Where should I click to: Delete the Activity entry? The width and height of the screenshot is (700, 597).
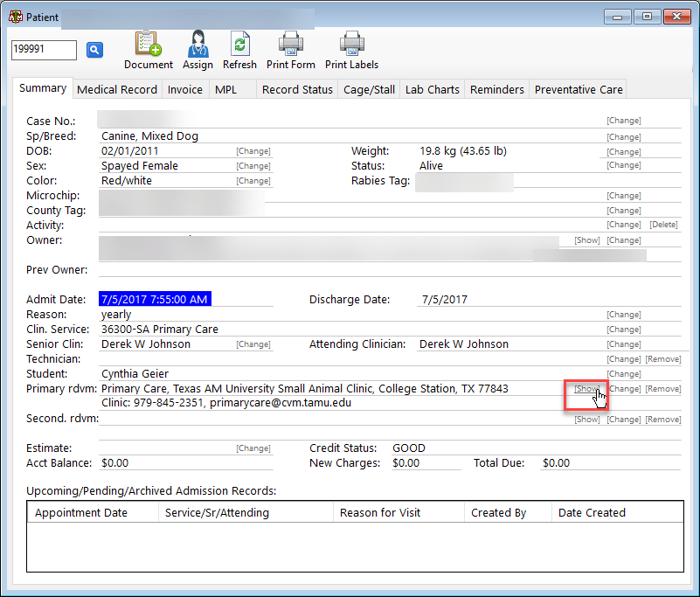[x=663, y=225]
